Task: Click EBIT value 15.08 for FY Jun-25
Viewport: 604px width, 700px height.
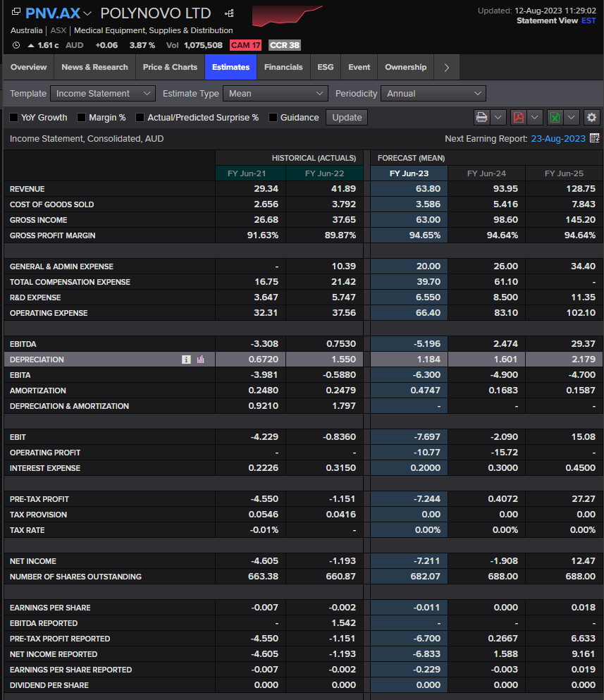Action: point(583,437)
